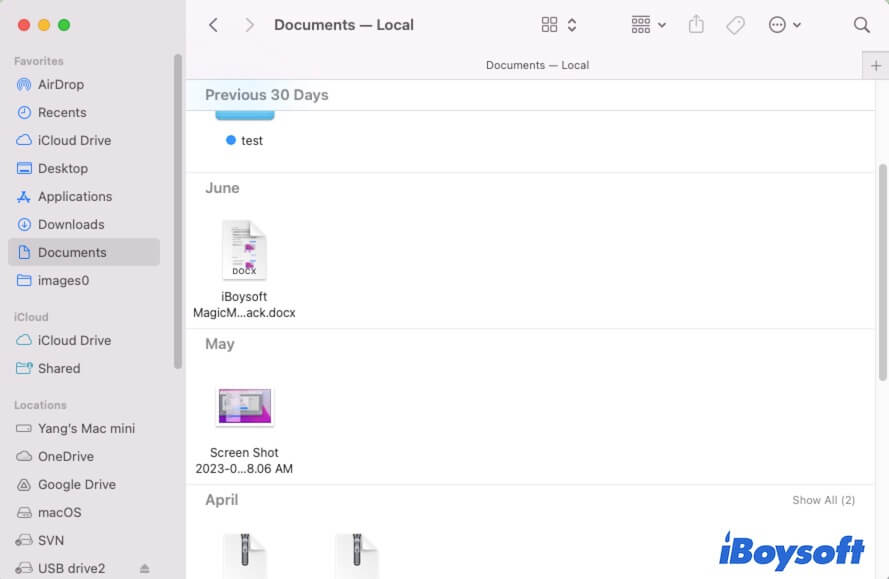Click the Tags icon in toolbar
Screen dimensions: 889x579
click(735, 25)
